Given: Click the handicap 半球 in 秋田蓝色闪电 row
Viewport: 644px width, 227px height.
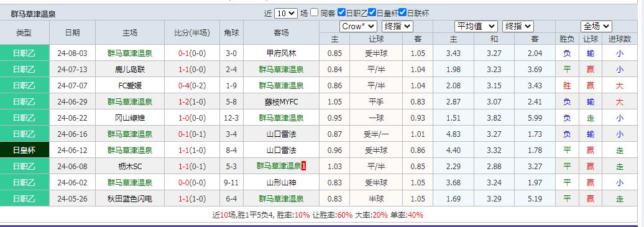Looking at the screenshot, I should (x=376, y=199).
